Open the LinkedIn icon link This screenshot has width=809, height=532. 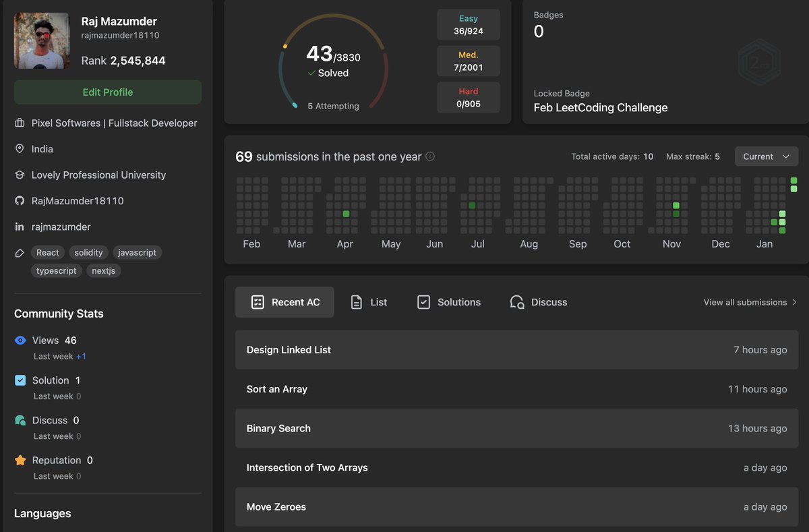[20, 227]
